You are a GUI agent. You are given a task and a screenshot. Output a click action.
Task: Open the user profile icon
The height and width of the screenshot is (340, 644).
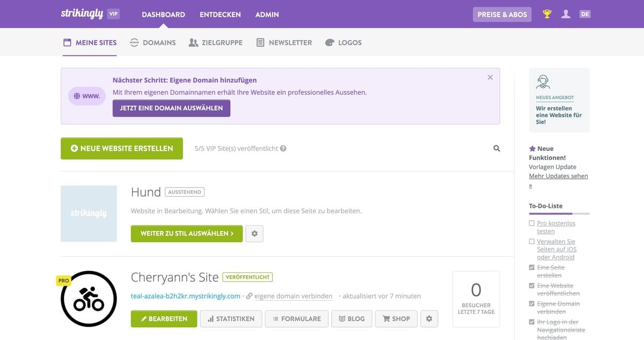click(566, 15)
